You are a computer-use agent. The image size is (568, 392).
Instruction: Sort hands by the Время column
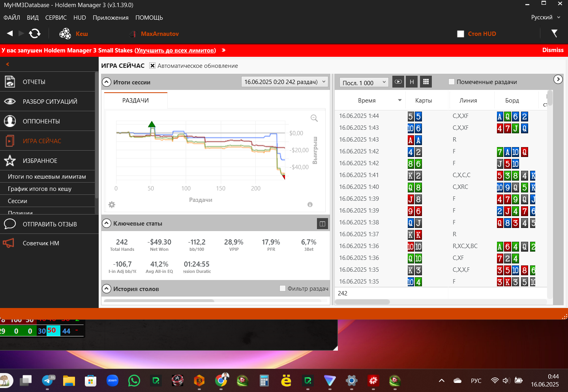367,101
